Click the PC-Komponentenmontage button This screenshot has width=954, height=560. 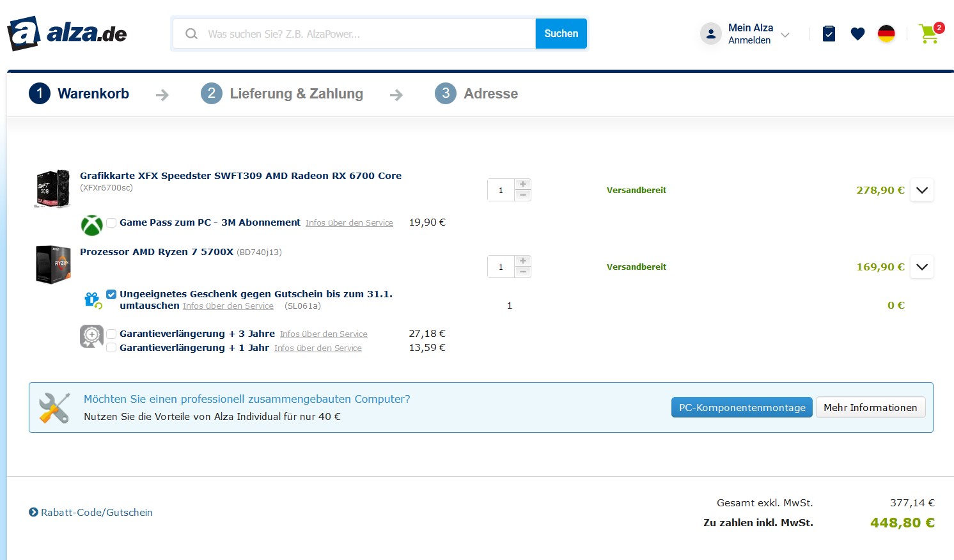742,407
